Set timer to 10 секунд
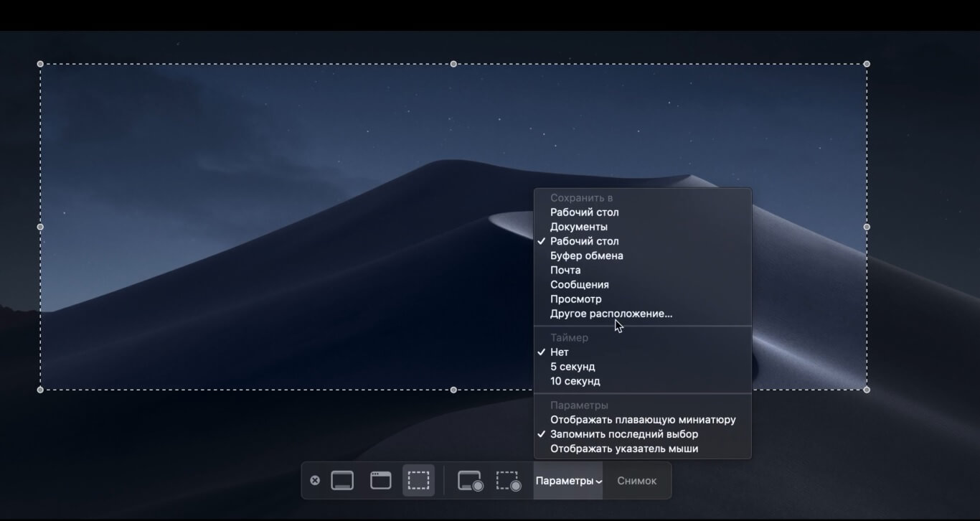Image resolution: width=980 pixels, height=521 pixels. pos(575,381)
